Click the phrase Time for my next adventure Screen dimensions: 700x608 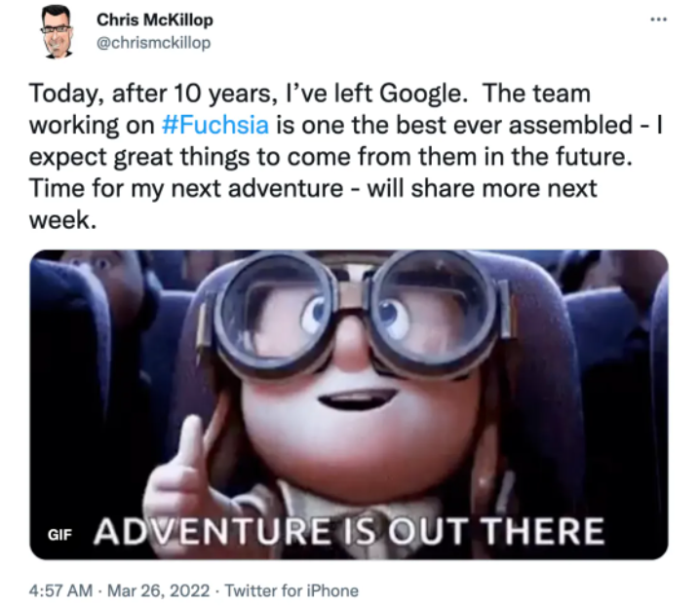tap(186, 189)
